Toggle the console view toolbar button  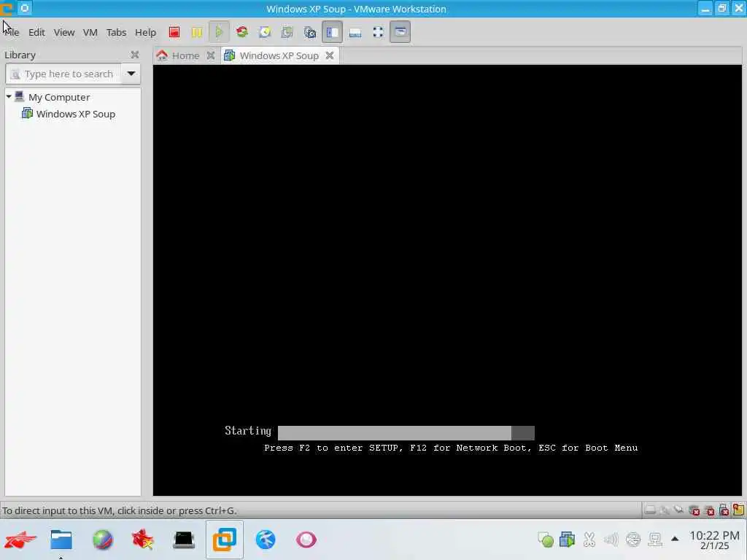point(400,32)
